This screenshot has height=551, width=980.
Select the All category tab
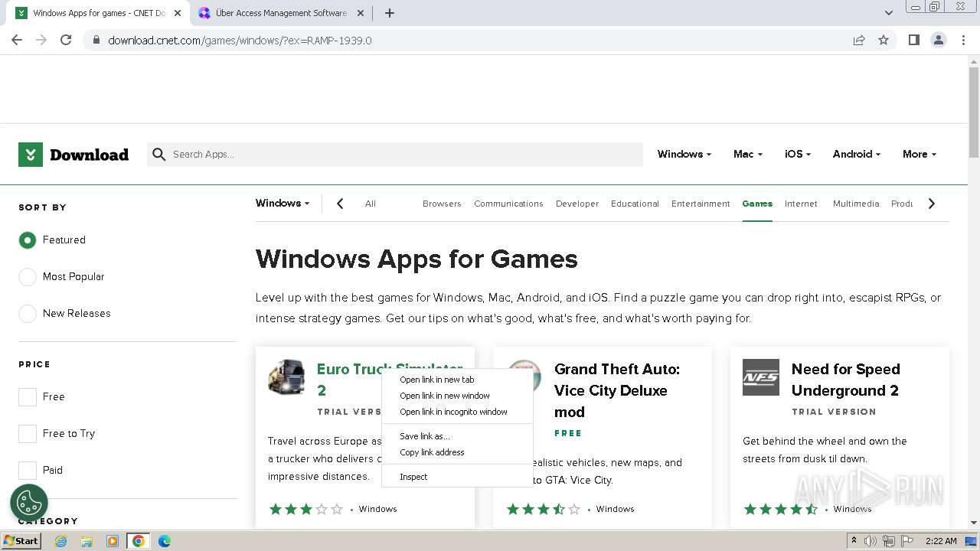tap(371, 204)
